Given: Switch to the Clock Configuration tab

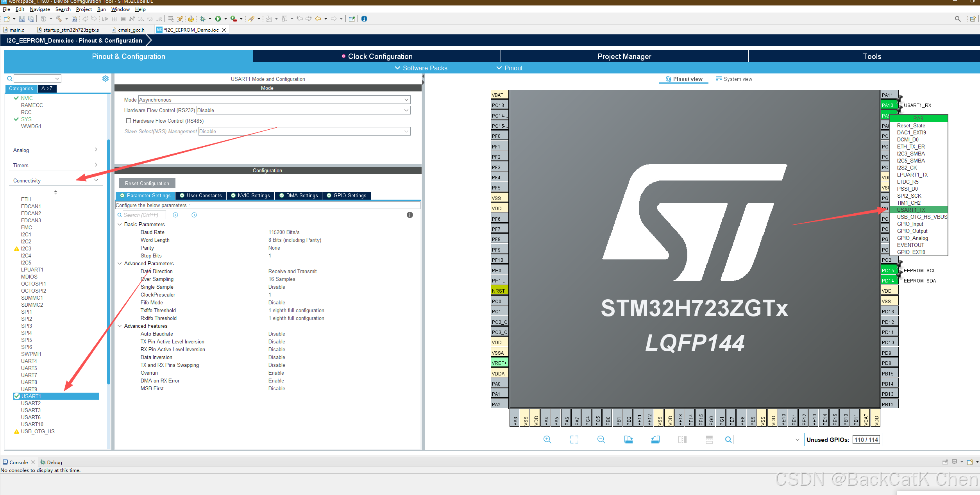Looking at the screenshot, I should (x=377, y=56).
